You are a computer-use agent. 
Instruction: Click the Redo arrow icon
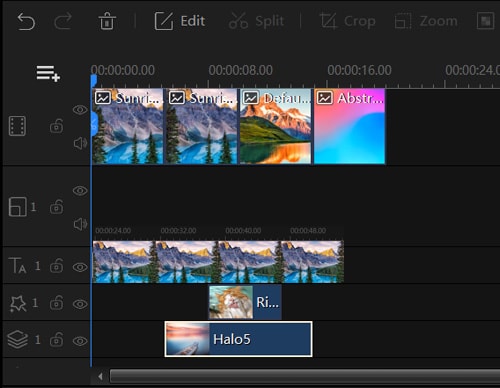63,21
